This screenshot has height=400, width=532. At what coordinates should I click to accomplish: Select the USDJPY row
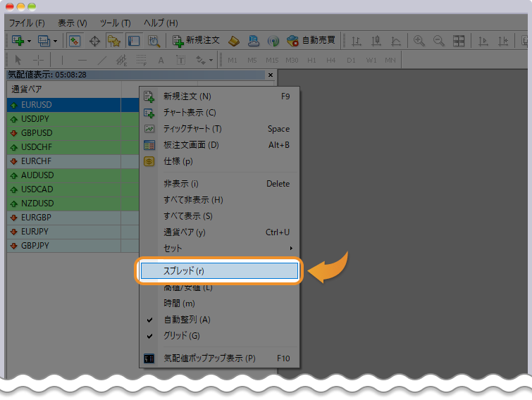pyautogui.click(x=73, y=119)
